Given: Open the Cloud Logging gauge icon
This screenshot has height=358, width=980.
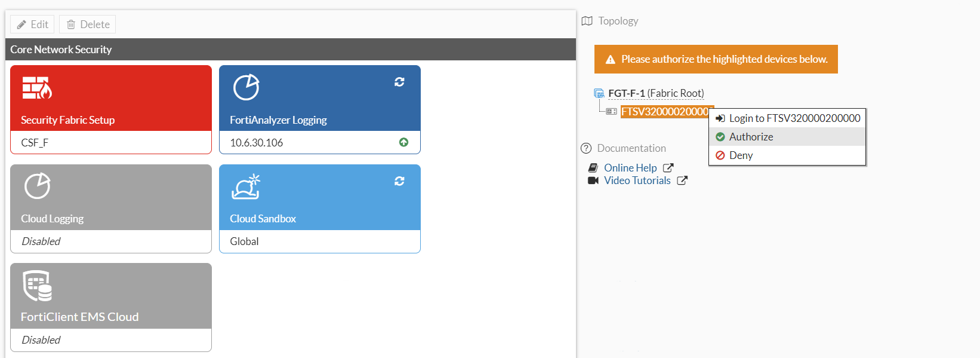Looking at the screenshot, I should (x=36, y=186).
